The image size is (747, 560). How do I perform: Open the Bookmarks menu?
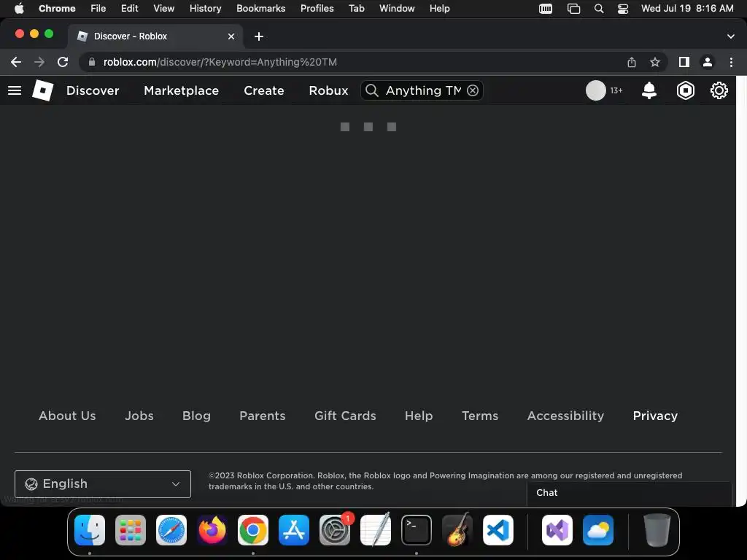tap(261, 9)
